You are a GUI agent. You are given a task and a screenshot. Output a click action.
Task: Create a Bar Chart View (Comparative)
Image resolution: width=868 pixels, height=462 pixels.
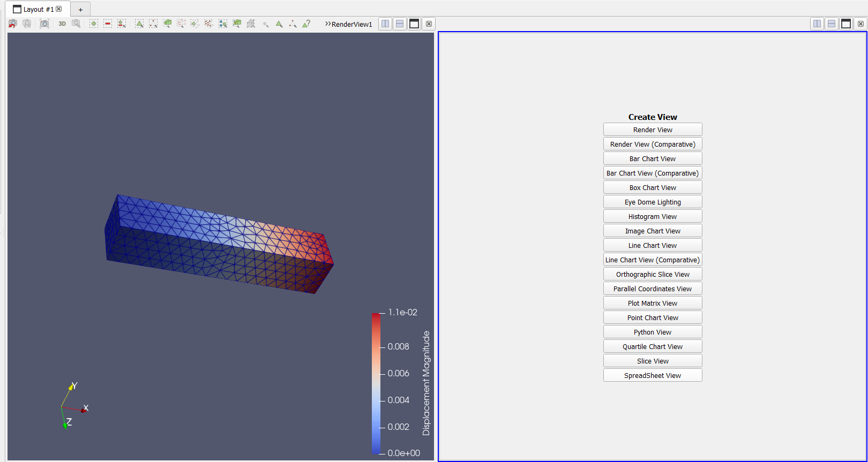[653, 173]
